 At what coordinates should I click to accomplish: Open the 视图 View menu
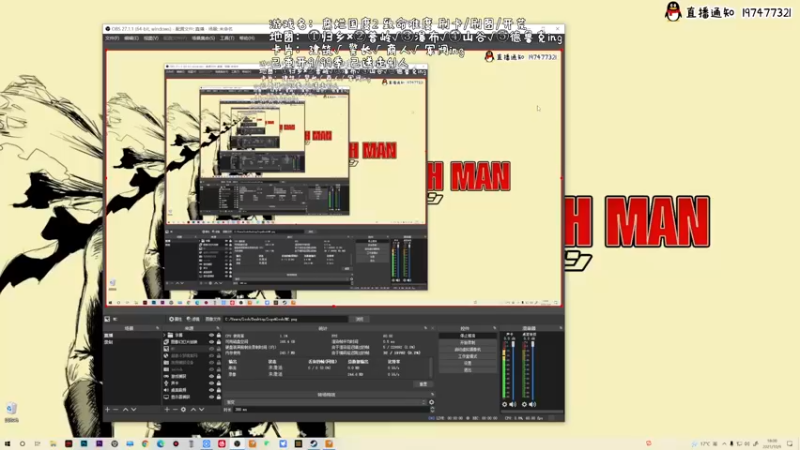(x=151, y=38)
